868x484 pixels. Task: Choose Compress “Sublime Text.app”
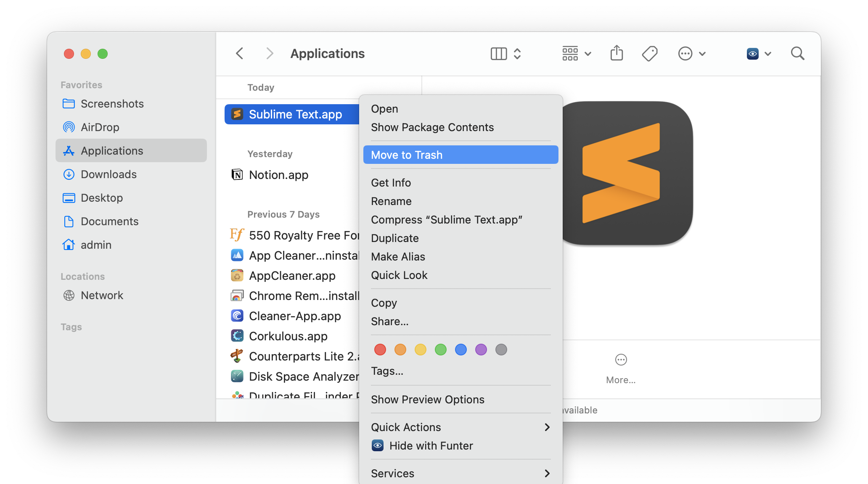click(x=461, y=220)
